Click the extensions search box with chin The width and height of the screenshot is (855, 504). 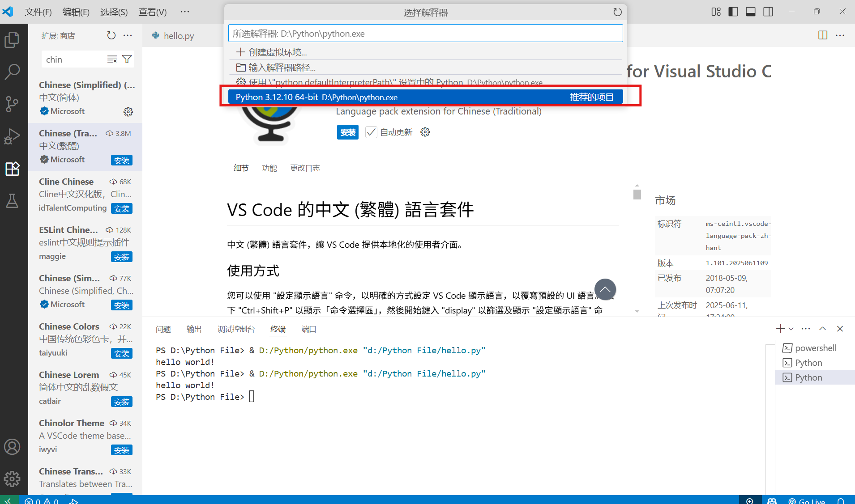click(74, 59)
